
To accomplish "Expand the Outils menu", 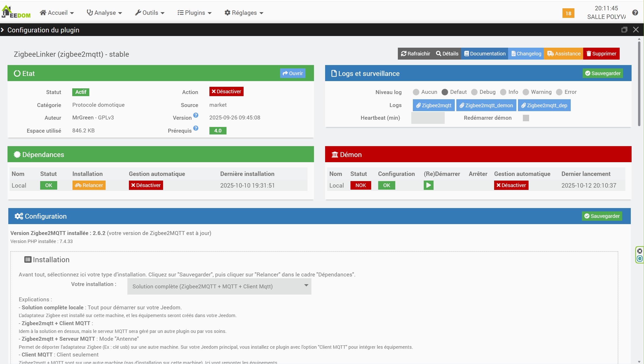I will (150, 13).
